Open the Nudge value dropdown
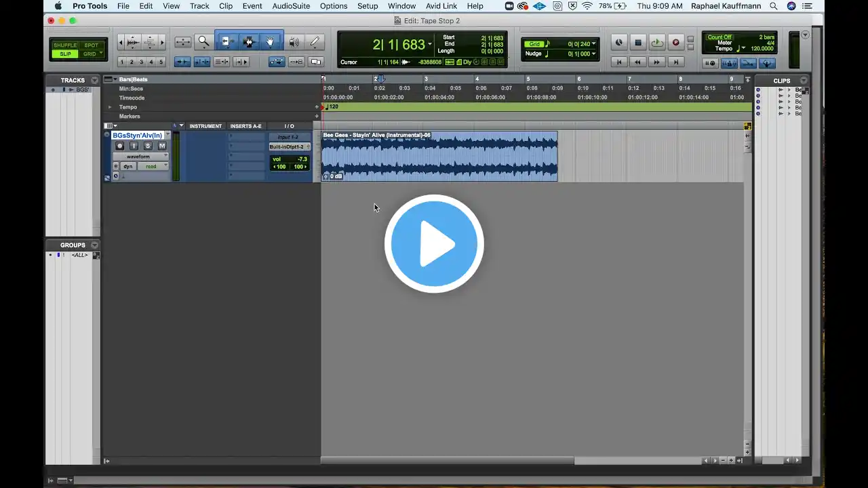The image size is (868, 488). (594, 54)
